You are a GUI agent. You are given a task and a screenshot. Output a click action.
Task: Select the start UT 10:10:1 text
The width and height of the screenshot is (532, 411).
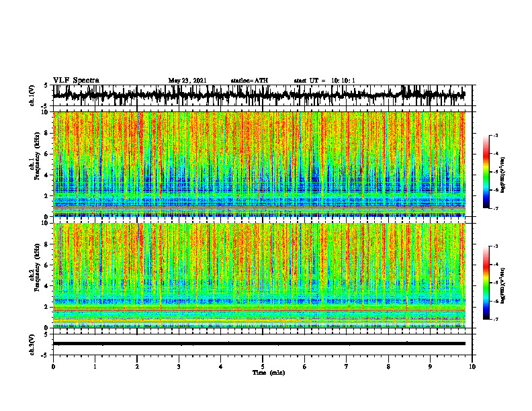324,81
